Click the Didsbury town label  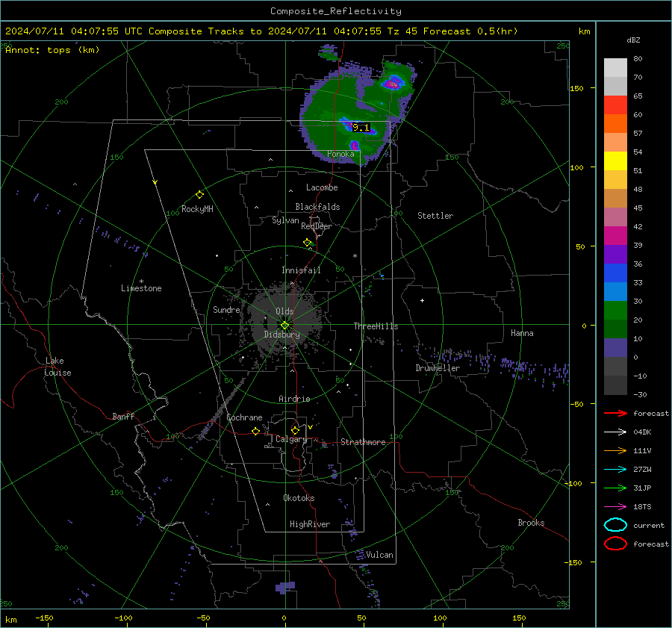pyautogui.click(x=281, y=335)
